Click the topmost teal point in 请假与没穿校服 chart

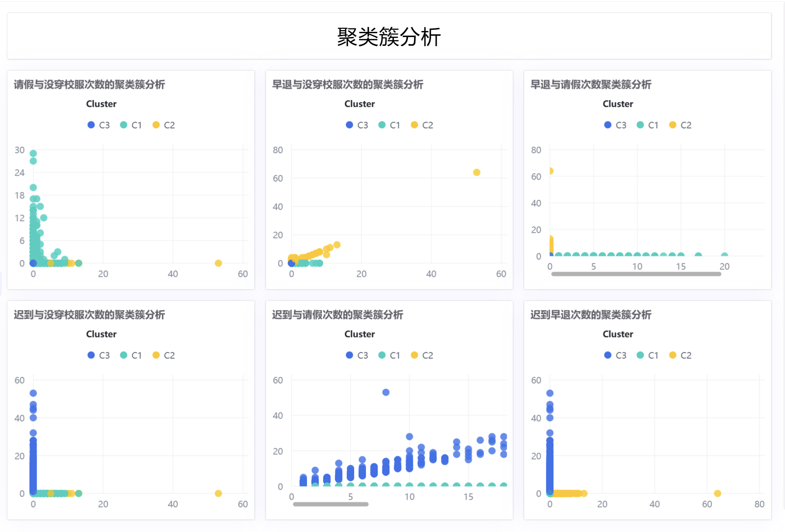[x=33, y=153]
